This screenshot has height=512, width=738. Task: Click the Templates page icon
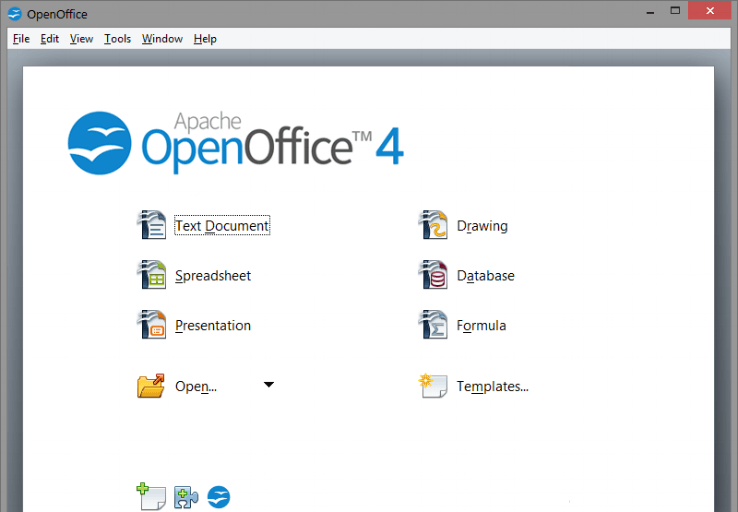(433, 386)
